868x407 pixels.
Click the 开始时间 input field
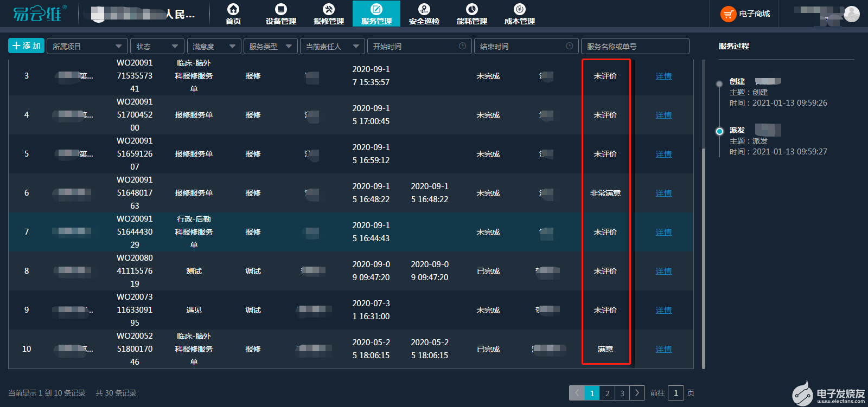pos(419,46)
